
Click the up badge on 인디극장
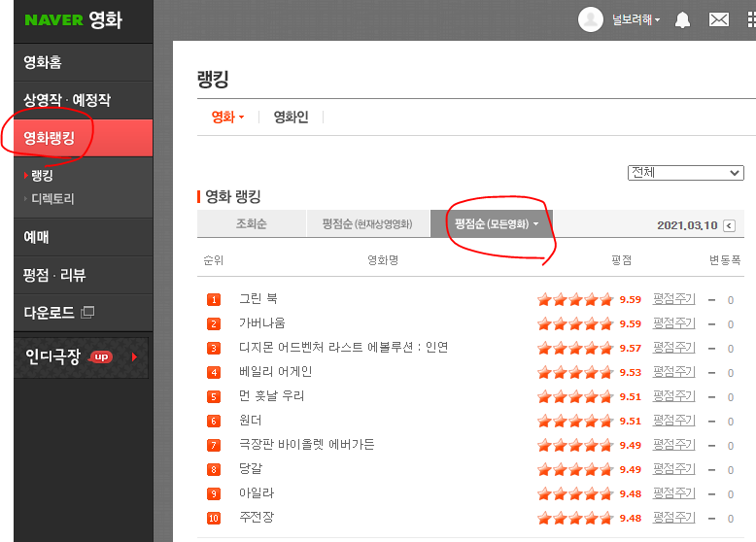pyautogui.click(x=101, y=357)
